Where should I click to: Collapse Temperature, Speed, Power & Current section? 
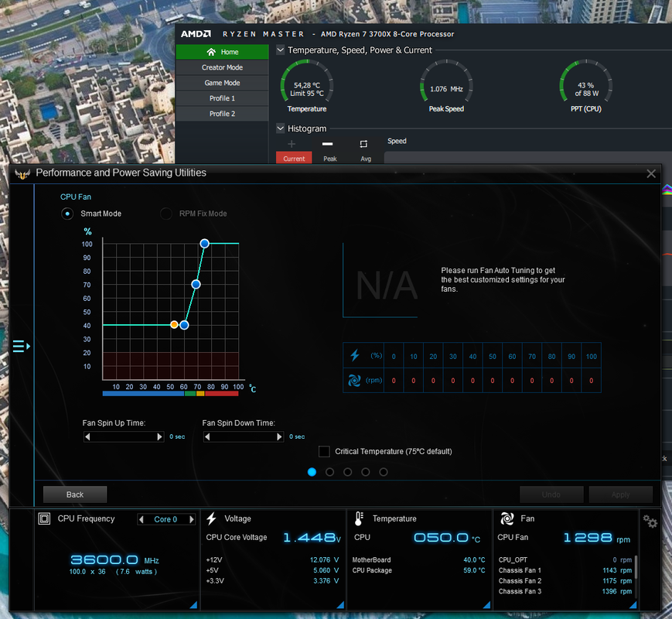(x=280, y=50)
